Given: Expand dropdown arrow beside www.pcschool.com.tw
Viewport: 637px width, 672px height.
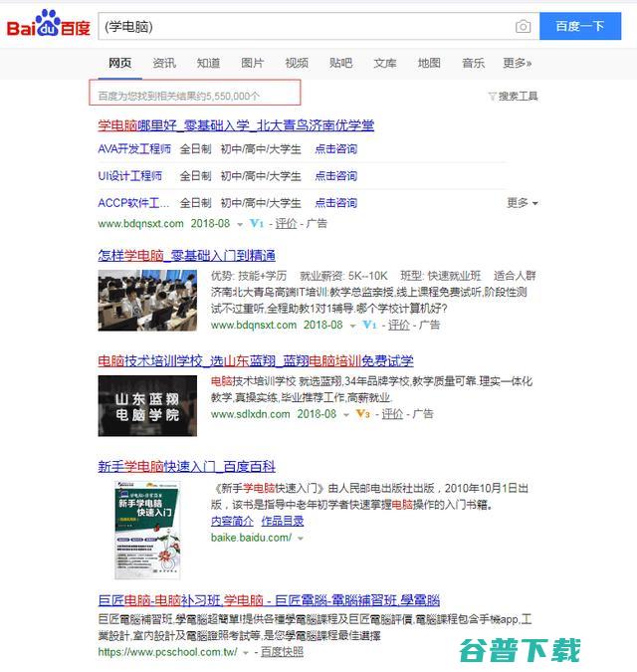Looking at the screenshot, I should (246, 653).
